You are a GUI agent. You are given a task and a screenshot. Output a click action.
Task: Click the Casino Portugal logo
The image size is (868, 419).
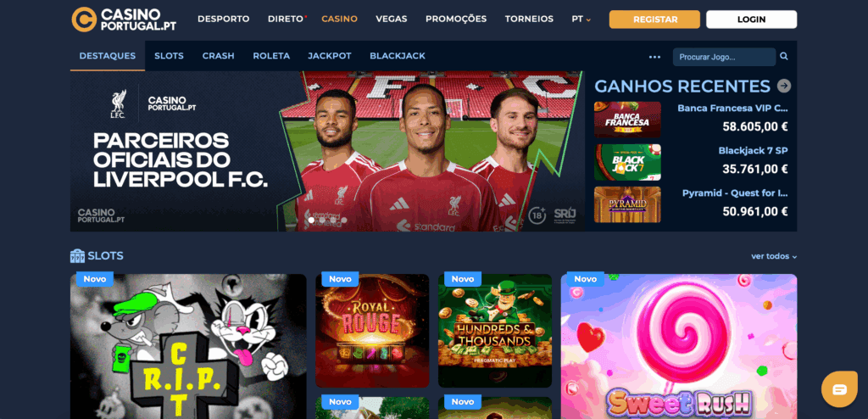point(124,20)
